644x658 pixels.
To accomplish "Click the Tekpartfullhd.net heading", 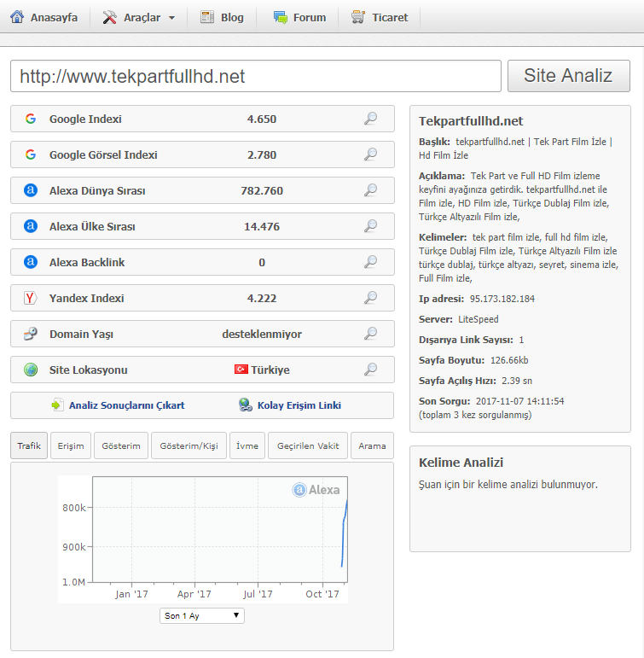I will click(x=471, y=121).
